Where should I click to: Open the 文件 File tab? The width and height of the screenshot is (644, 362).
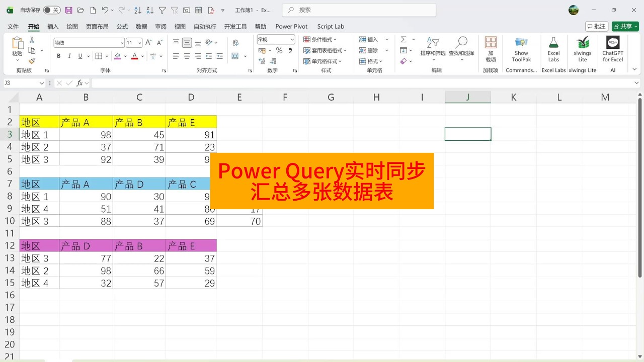[13, 27]
